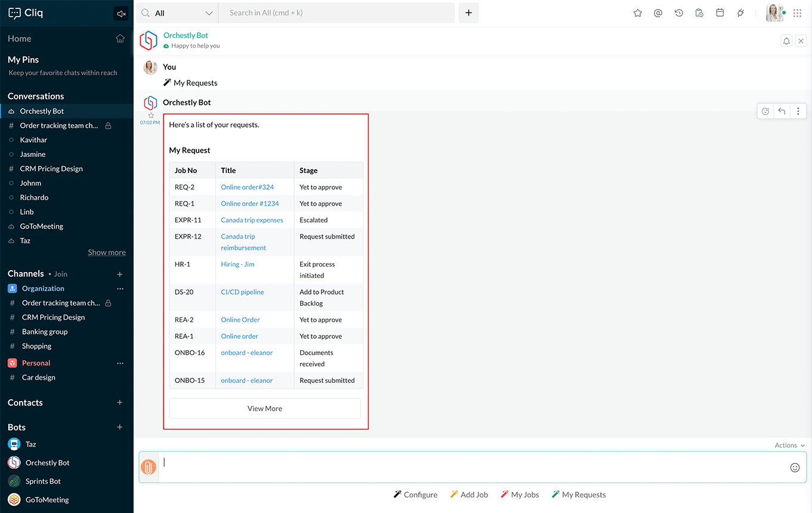The height and width of the screenshot is (513, 812).
Task: Open the mentions @ icon
Action: point(658,13)
